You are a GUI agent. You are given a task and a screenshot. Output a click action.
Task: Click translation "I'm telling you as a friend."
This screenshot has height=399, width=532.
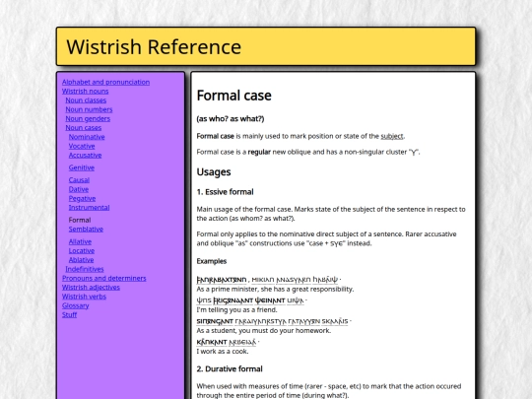point(236,310)
